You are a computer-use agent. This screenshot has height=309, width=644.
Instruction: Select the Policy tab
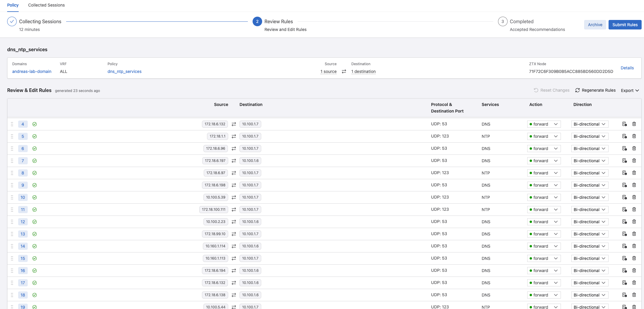(x=13, y=5)
